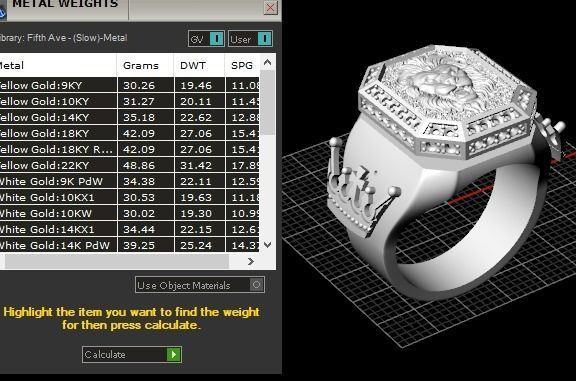Click the Calculate button
Viewport: 576px width, 381px height.
132,355
